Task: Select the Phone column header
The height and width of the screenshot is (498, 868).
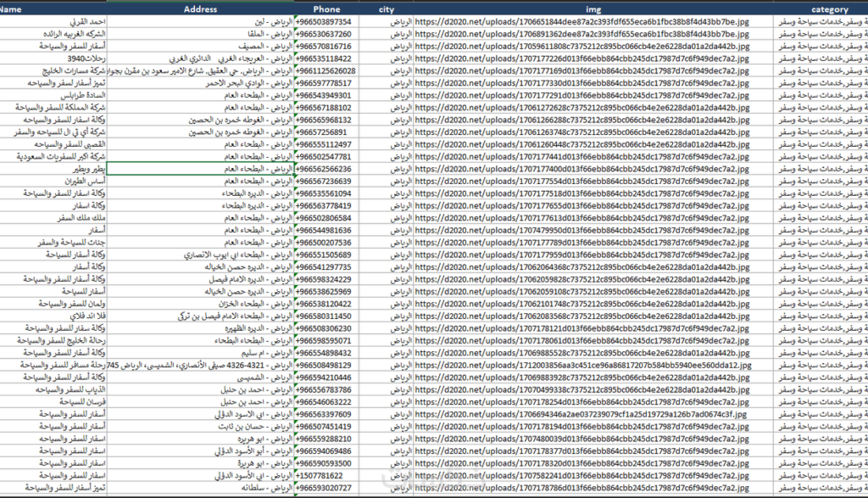Action: click(x=326, y=8)
